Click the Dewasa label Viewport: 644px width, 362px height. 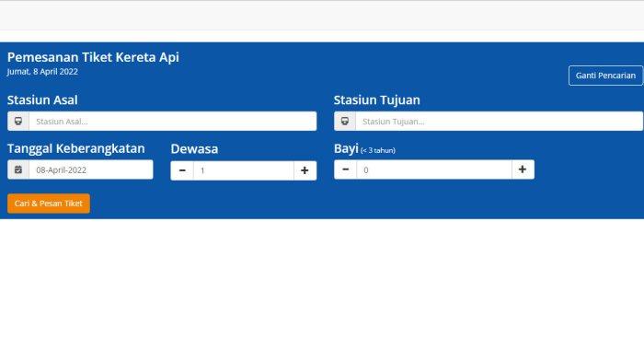coord(194,149)
